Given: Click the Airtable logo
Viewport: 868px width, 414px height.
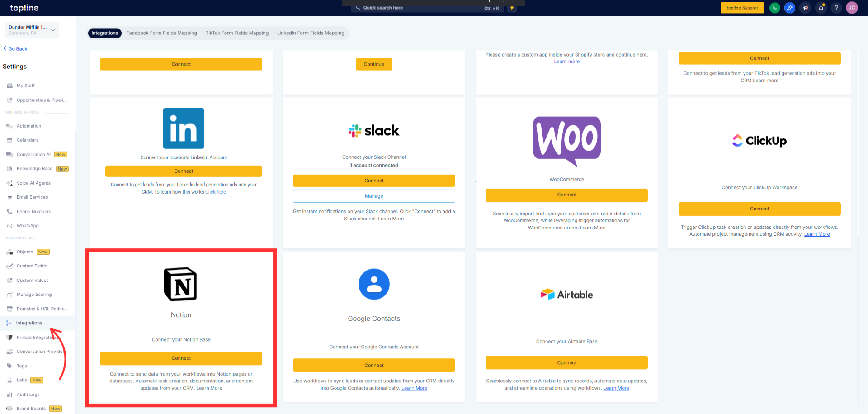Looking at the screenshot, I should 567,295.
